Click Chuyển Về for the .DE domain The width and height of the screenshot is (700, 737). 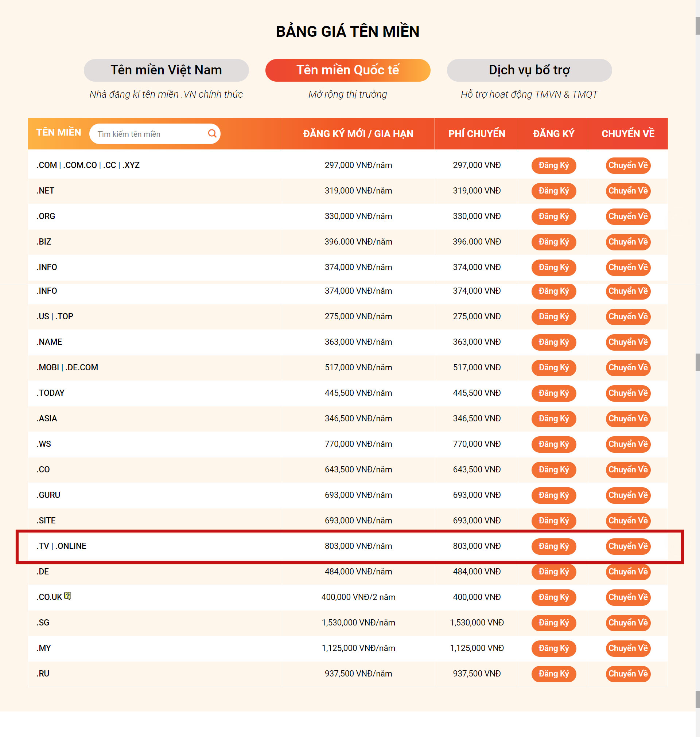point(628,572)
